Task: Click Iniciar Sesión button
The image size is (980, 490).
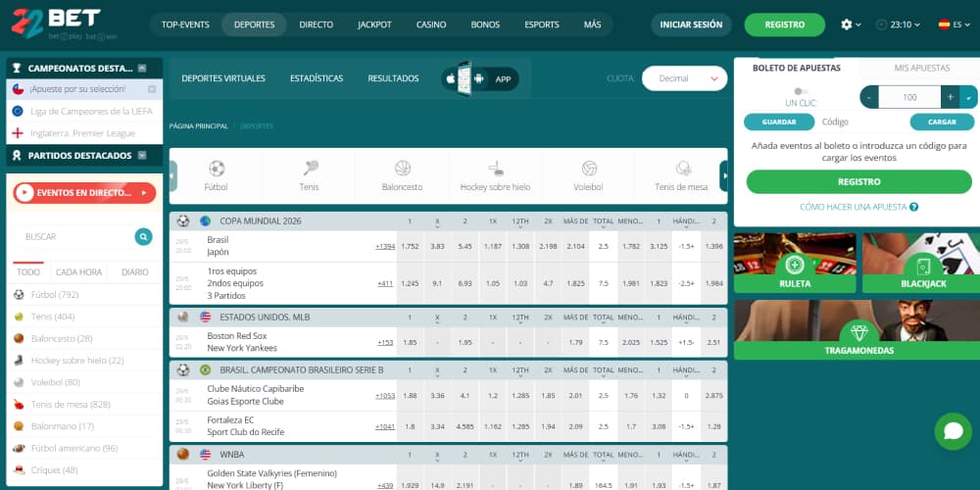Action: [x=691, y=25]
